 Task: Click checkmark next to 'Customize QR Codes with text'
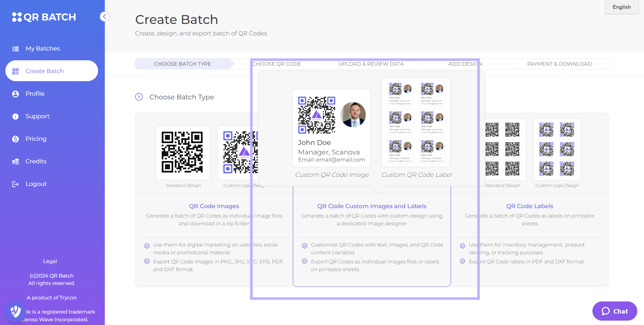[x=305, y=246]
